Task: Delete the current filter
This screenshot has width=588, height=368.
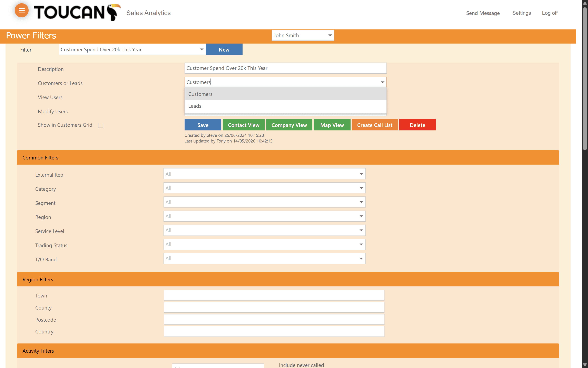Action: pos(418,125)
